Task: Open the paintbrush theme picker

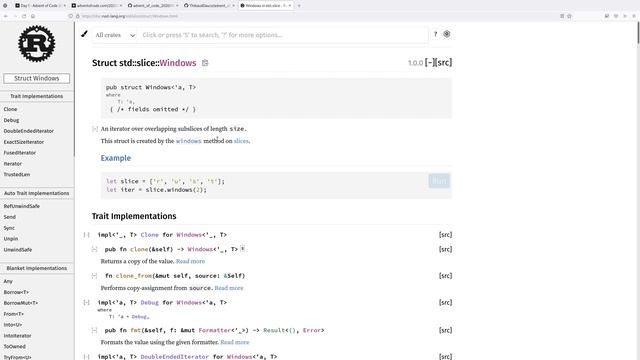Action: [84, 34]
